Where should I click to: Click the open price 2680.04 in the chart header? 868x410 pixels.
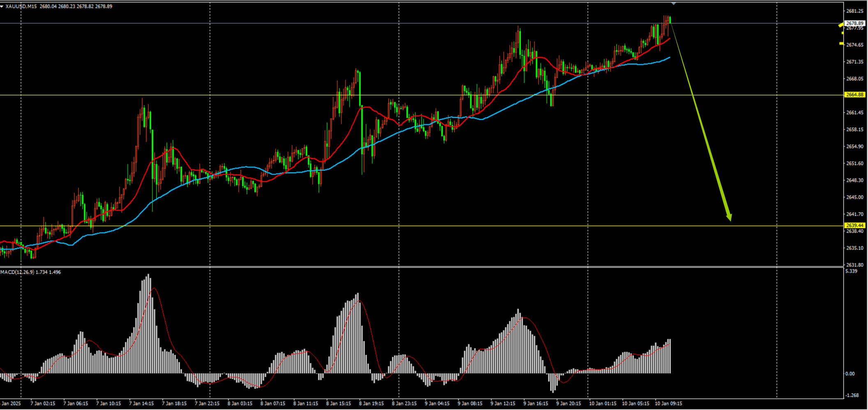48,7
